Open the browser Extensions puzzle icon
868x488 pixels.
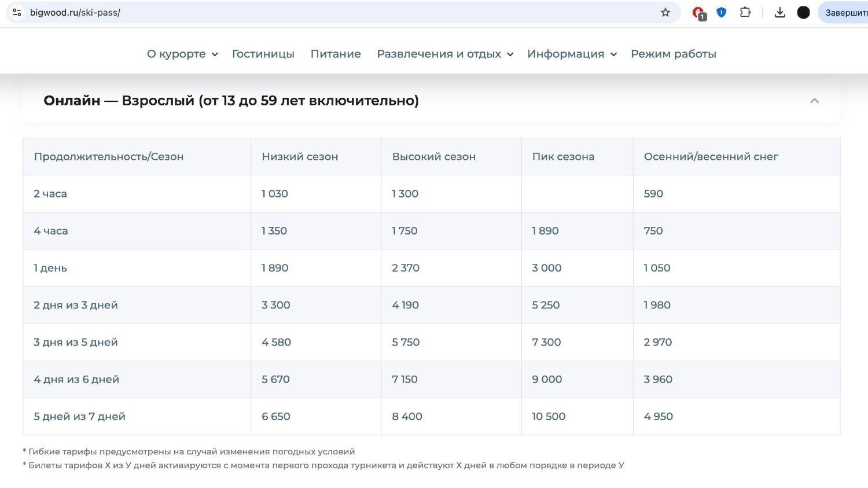click(x=745, y=12)
